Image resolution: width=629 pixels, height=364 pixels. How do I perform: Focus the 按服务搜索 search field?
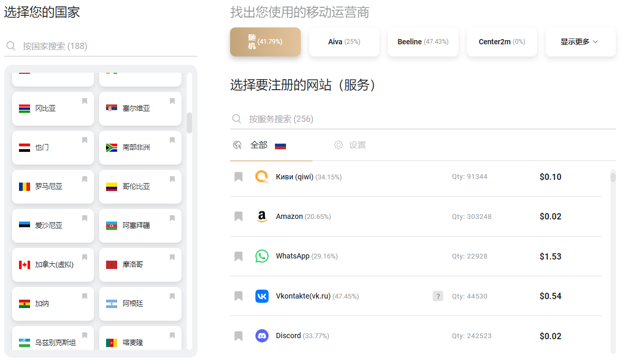point(423,119)
